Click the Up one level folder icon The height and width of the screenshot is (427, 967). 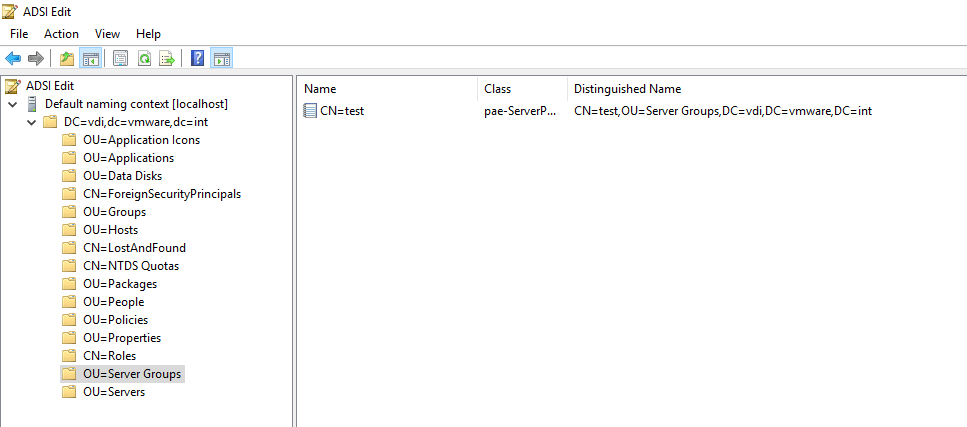[67, 59]
